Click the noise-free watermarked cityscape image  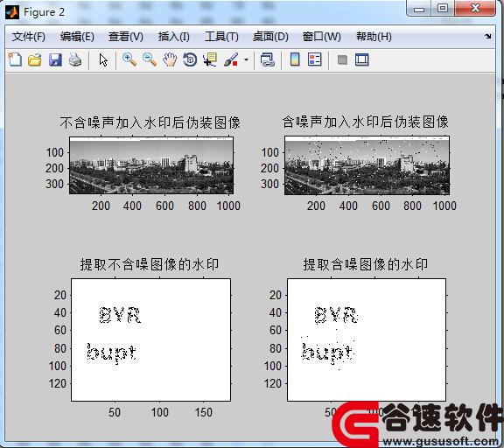tap(151, 165)
